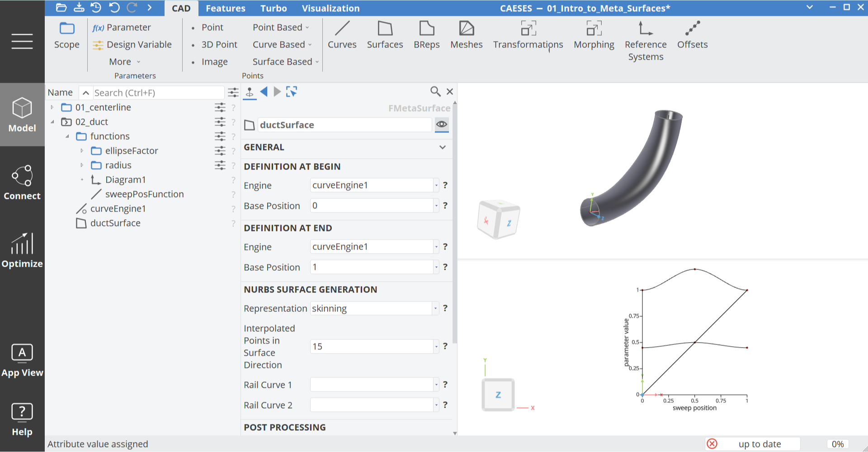Toggle the tree filter settings icon
The height and width of the screenshot is (452, 868).
tap(233, 93)
